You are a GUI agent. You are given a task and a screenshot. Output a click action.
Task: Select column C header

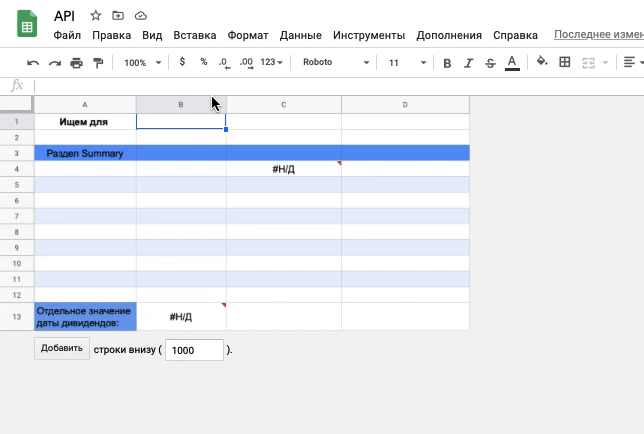[x=283, y=105]
